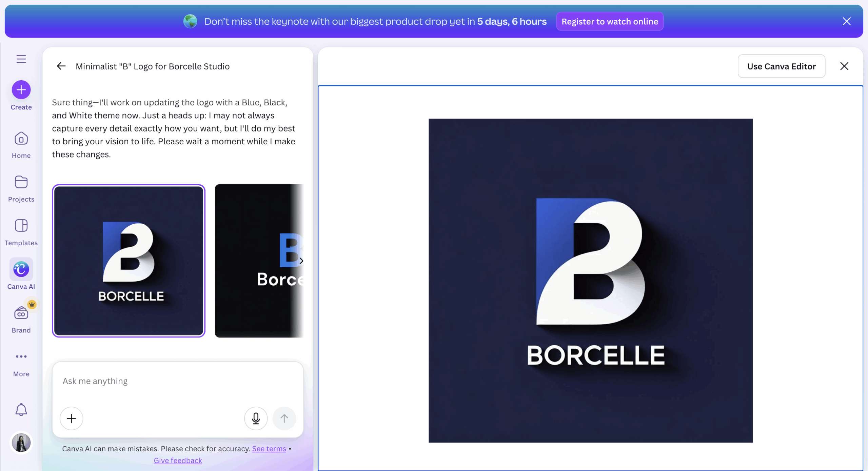This screenshot has height=471, width=868.
Task: Show next logo with carousel chevron
Action: tap(301, 261)
